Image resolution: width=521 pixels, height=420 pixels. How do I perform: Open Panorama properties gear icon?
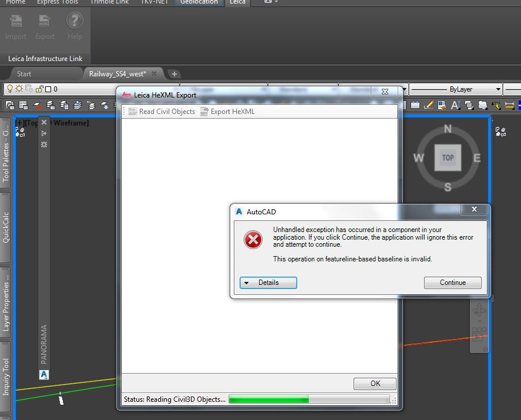(x=44, y=145)
